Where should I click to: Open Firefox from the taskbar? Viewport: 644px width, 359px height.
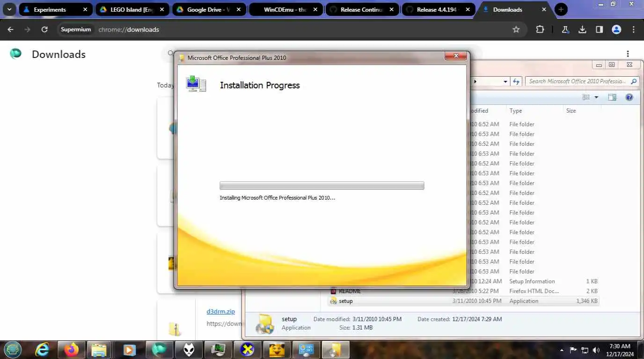point(72,349)
